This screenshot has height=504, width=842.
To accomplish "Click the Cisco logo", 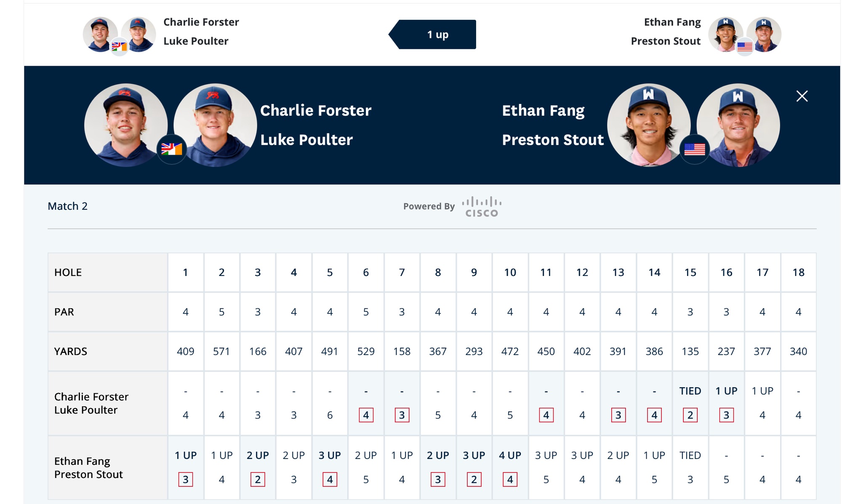I will [482, 207].
